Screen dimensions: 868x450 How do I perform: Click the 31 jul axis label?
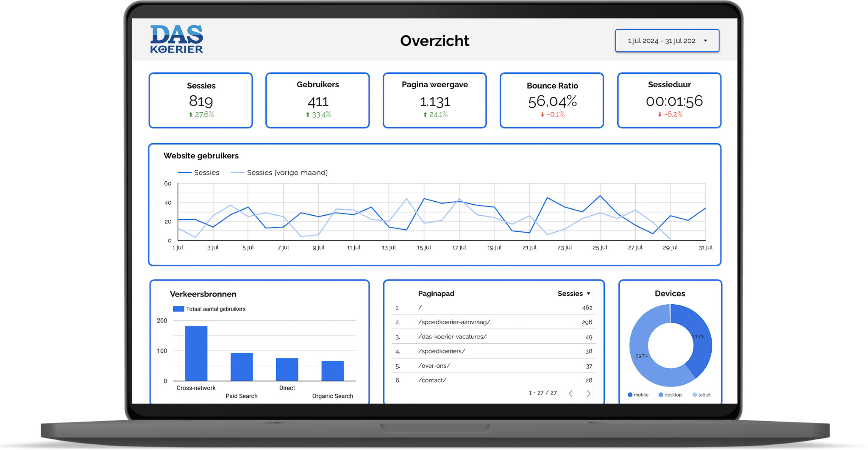click(x=705, y=247)
